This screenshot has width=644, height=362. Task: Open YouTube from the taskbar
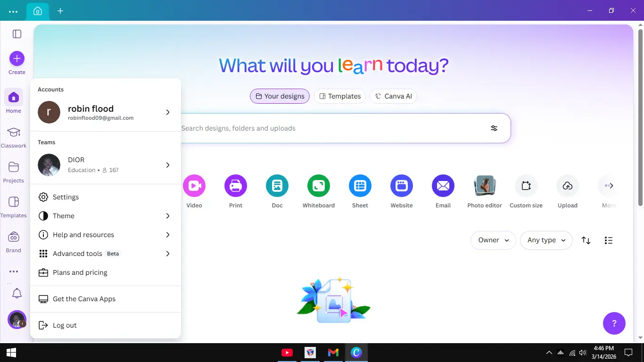coord(287,353)
